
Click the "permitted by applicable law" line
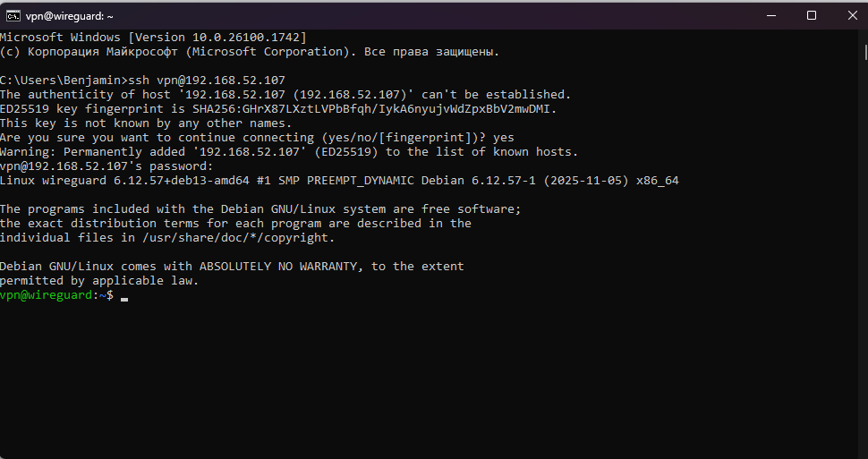click(x=98, y=280)
